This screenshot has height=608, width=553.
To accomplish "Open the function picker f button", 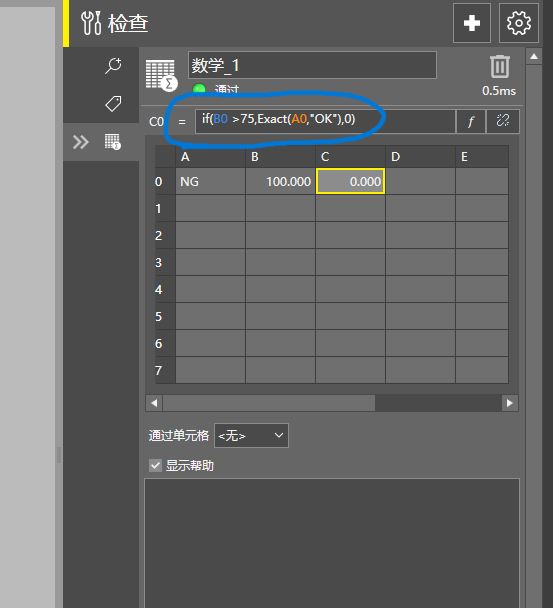I will tap(470, 121).
